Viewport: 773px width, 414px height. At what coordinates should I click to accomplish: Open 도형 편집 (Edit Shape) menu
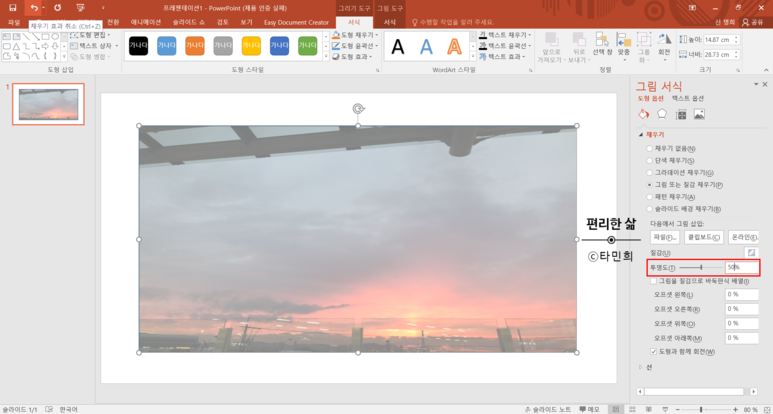click(90, 35)
